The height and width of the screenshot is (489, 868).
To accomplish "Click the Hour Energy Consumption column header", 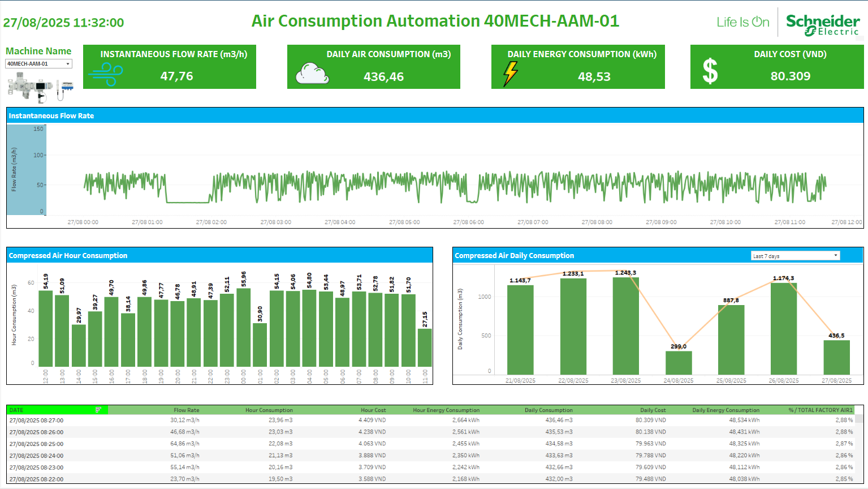I will pos(446,410).
